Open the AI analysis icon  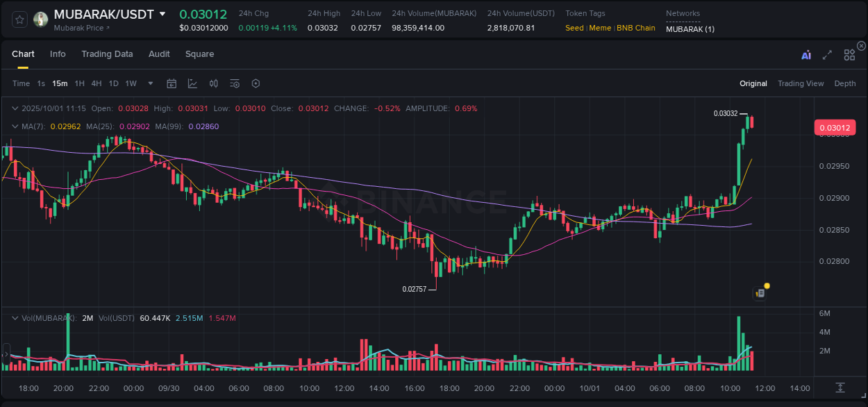click(x=806, y=54)
